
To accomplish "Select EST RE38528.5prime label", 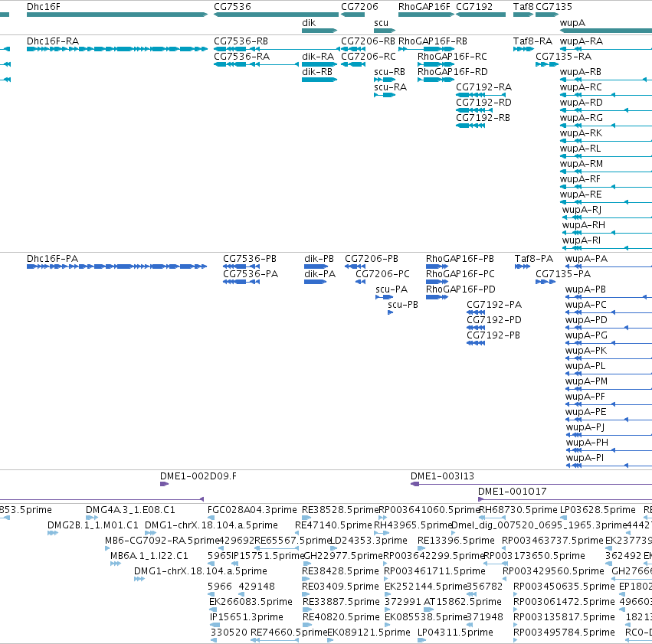I will point(340,510).
